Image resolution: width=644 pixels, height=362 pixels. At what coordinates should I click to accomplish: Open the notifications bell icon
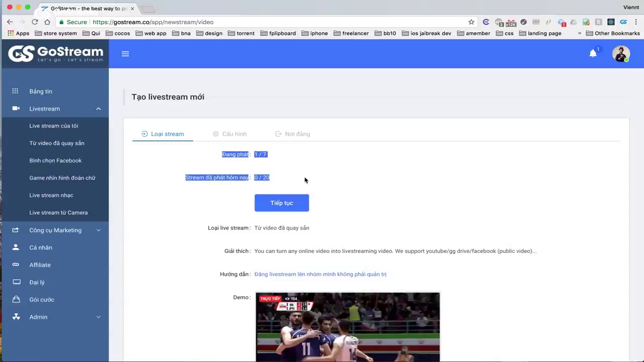click(x=593, y=54)
